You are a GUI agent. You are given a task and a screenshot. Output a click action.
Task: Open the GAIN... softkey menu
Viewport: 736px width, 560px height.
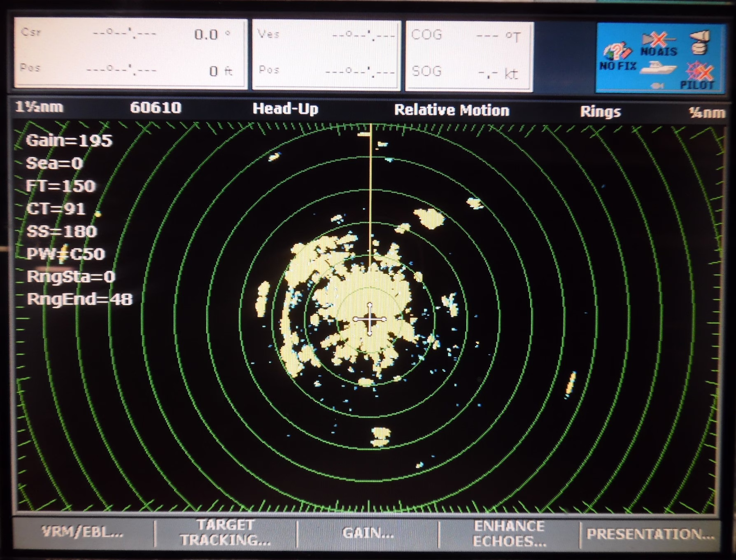368,533
